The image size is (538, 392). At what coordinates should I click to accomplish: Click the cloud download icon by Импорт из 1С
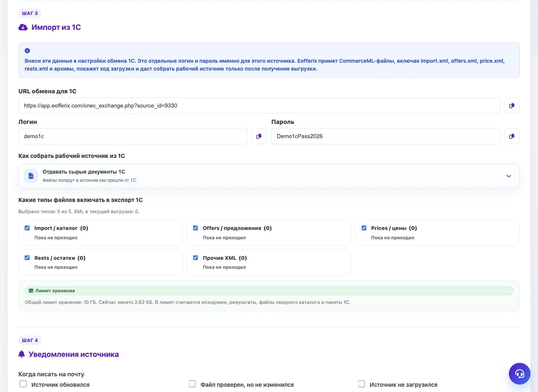23,27
